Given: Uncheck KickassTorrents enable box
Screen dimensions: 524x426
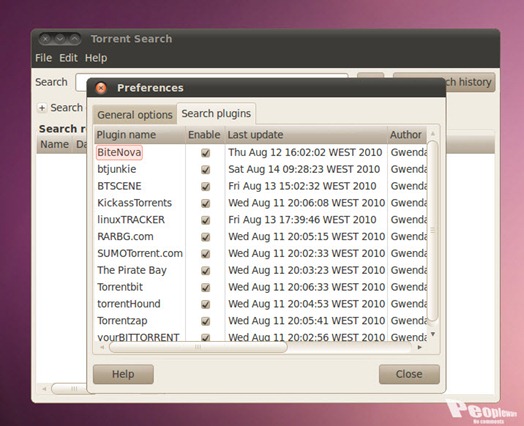Looking at the screenshot, I should (205, 203).
